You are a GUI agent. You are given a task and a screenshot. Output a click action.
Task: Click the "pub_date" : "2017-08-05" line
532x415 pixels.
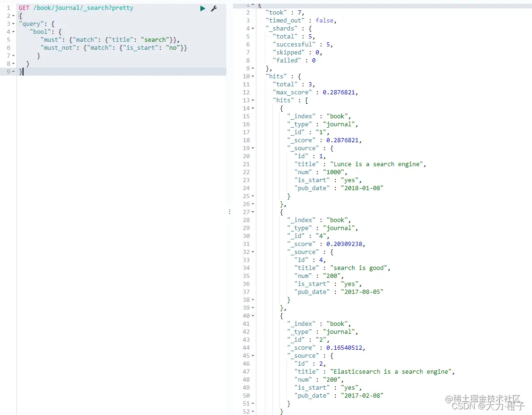(x=339, y=292)
